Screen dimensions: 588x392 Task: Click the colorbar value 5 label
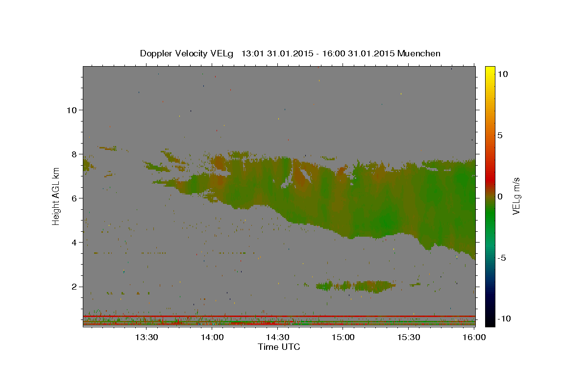[x=500, y=135]
